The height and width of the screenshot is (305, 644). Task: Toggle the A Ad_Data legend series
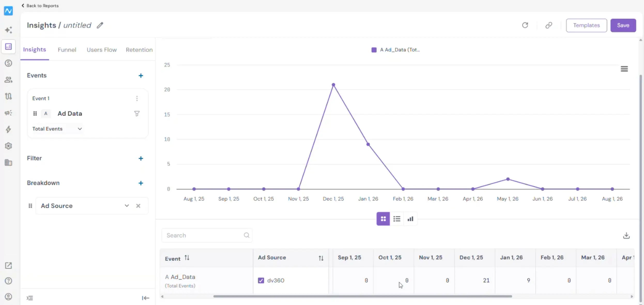click(x=396, y=50)
